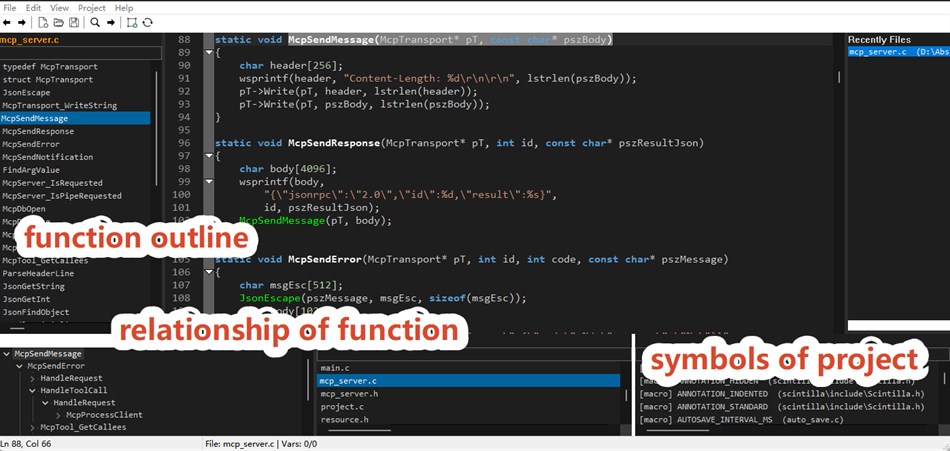Image resolution: width=950 pixels, height=451 pixels.
Task: Expand the McpProcessClient tree node
Action: 59,415
